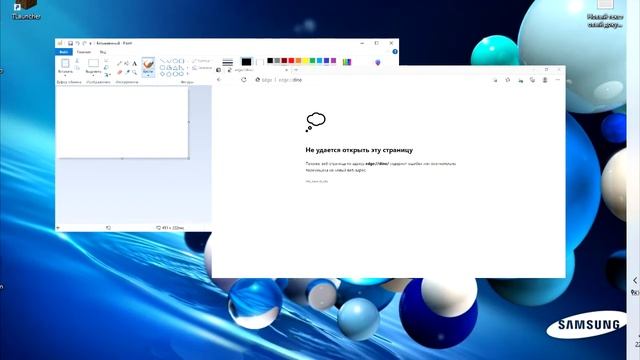This screenshot has width=640, height=360.
Task: Open the TLauncher desktop shortcut
Action: [x=26, y=9]
